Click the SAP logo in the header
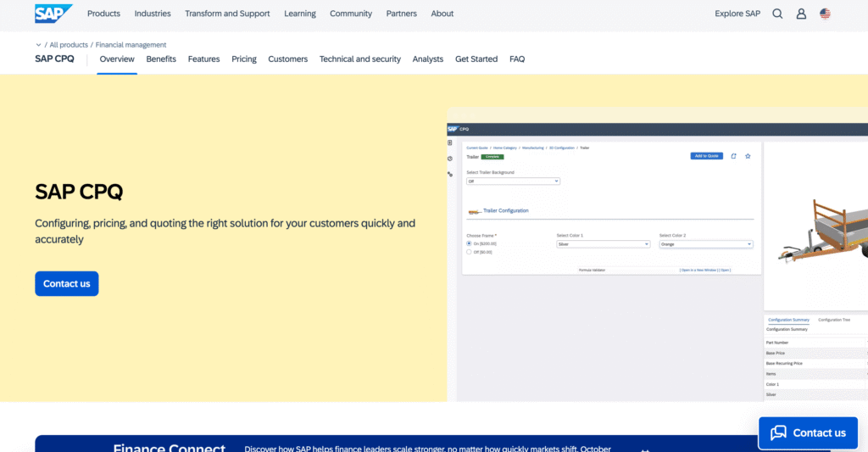 (x=53, y=14)
